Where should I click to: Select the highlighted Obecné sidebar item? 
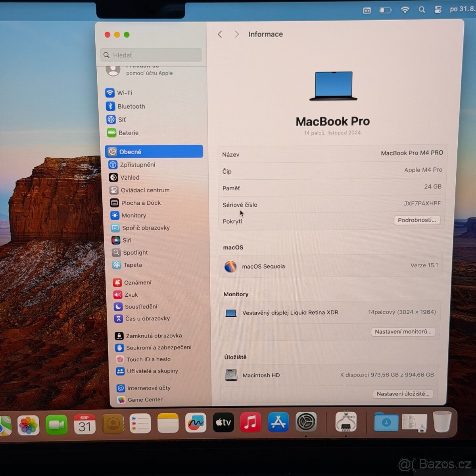tap(154, 152)
